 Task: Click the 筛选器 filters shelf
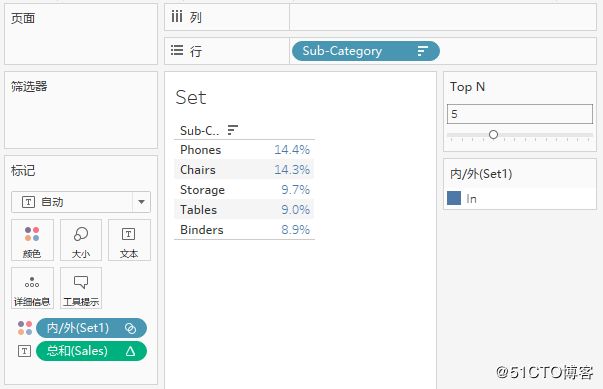81,110
